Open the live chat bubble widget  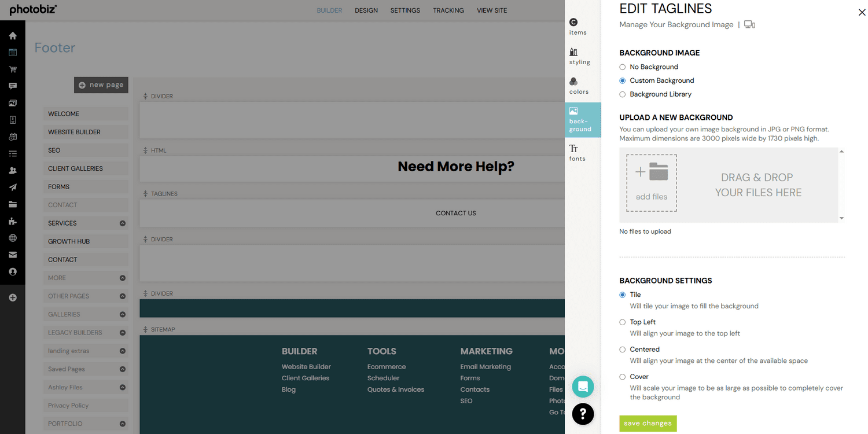(x=583, y=387)
